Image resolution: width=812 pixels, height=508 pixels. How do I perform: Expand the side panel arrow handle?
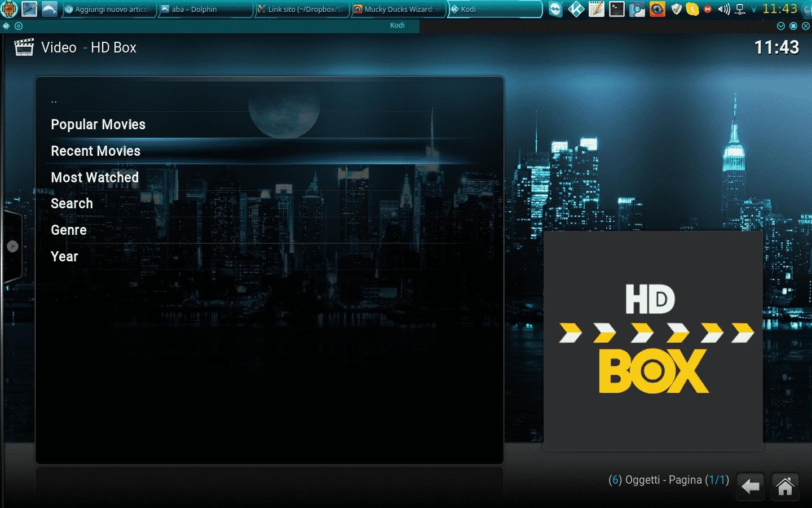pos(12,246)
